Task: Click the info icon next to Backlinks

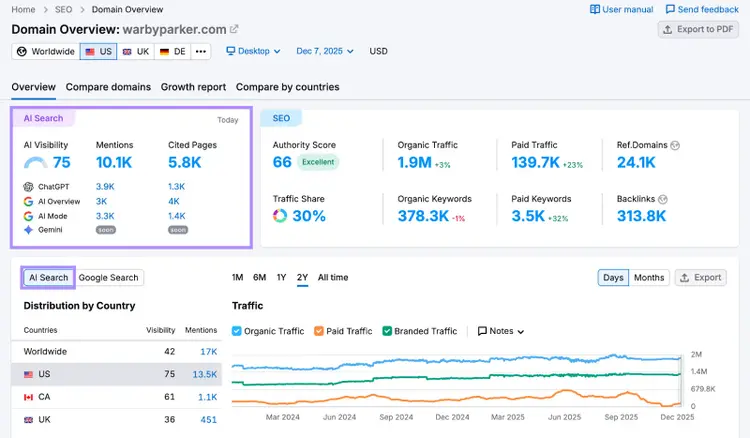Action: [662, 199]
